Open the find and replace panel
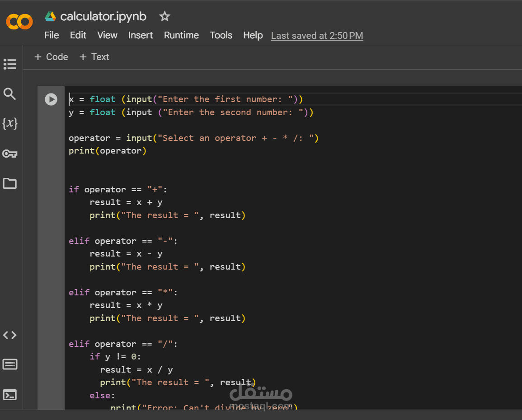 [x=9, y=94]
